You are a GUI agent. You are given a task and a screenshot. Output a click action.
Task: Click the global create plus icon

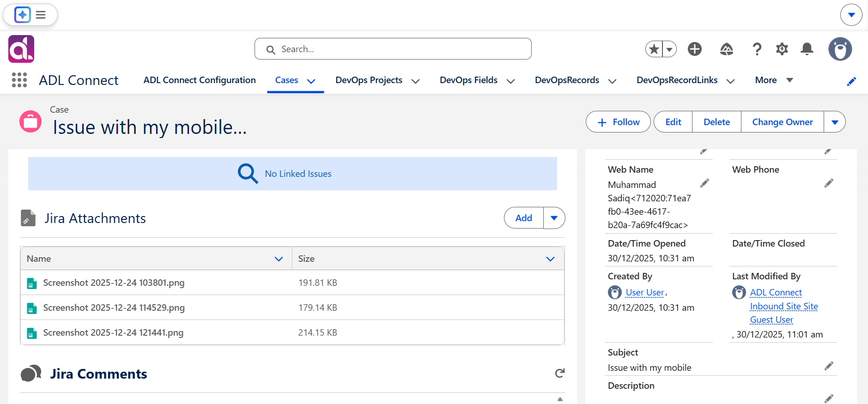(x=695, y=49)
